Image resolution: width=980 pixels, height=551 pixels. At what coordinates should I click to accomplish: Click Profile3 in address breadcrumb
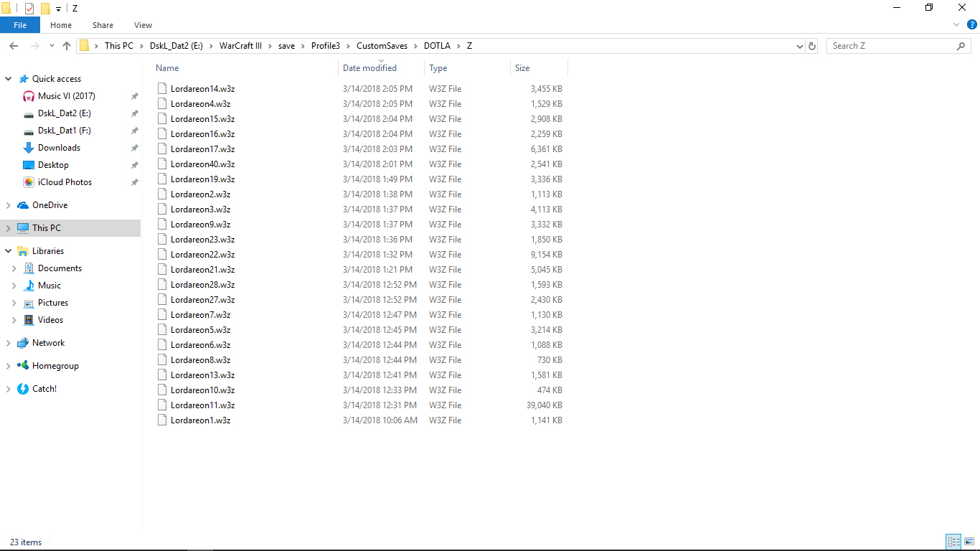point(325,46)
